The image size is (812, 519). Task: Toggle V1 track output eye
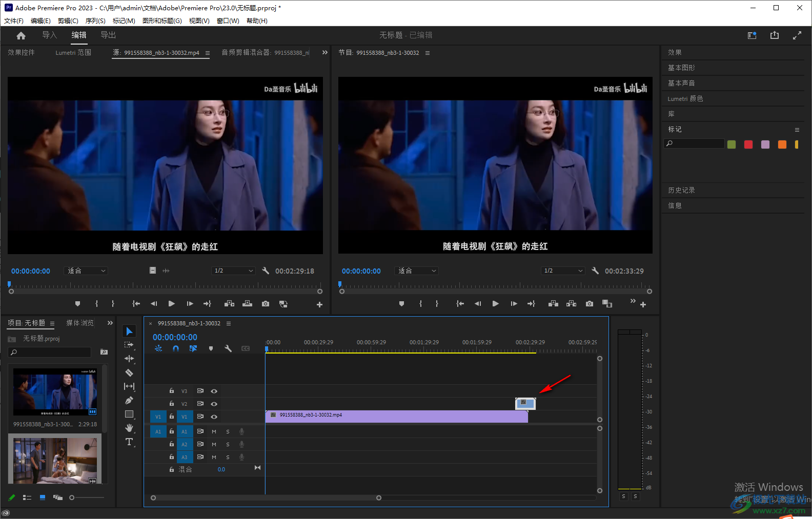(x=214, y=417)
